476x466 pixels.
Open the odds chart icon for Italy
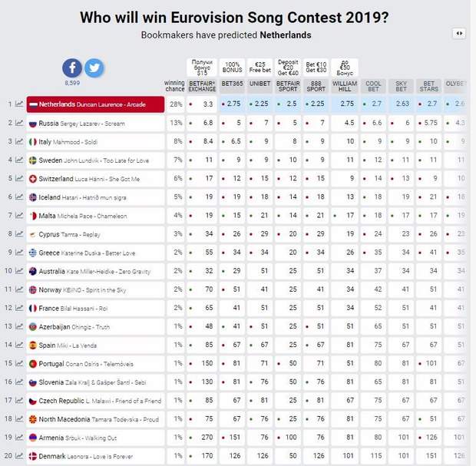tap(19, 142)
